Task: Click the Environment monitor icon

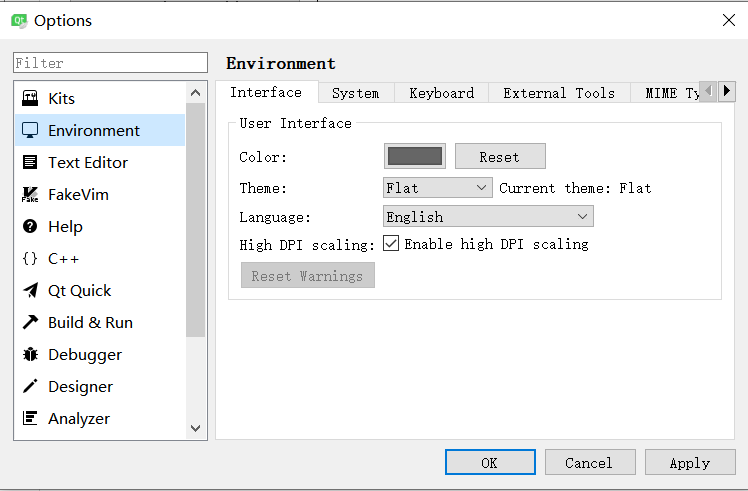Action: click(30, 130)
